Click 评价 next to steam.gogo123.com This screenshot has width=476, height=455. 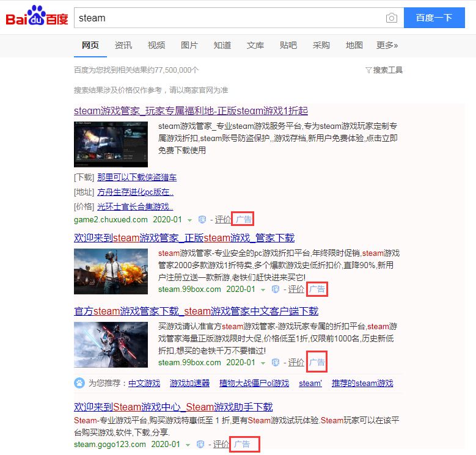(221, 445)
